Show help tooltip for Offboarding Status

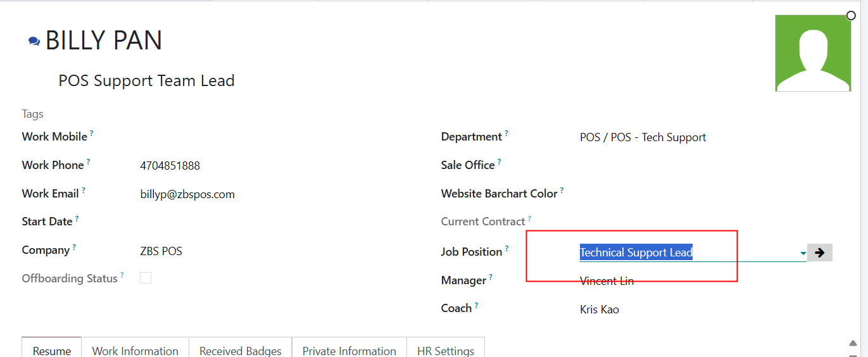pyautogui.click(x=122, y=275)
